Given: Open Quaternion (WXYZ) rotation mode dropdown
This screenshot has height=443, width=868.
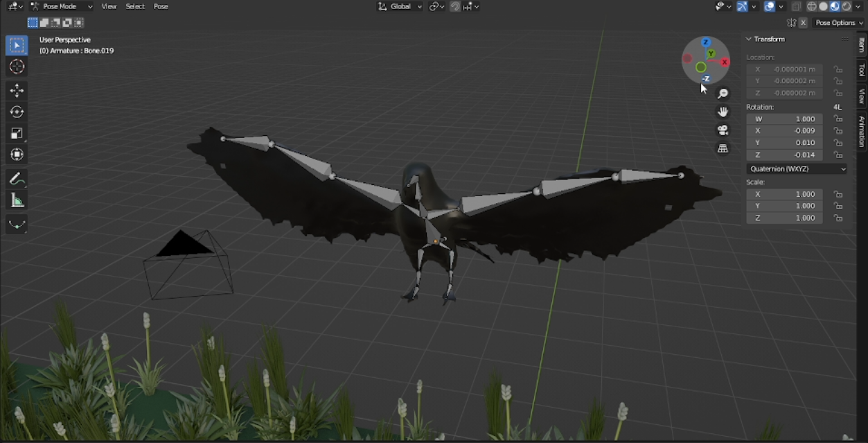Looking at the screenshot, I should tap(797, 169).
